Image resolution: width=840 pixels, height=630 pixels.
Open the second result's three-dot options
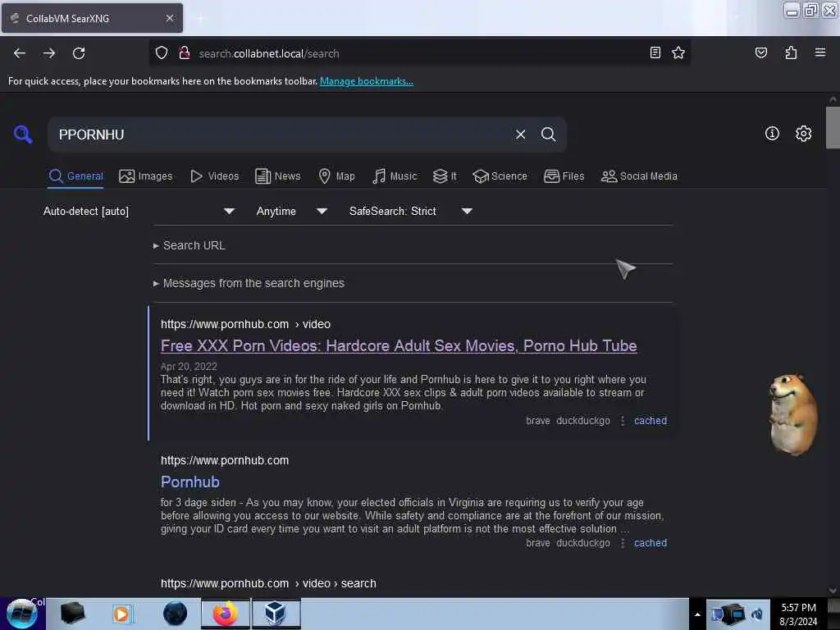coord(622,543)
